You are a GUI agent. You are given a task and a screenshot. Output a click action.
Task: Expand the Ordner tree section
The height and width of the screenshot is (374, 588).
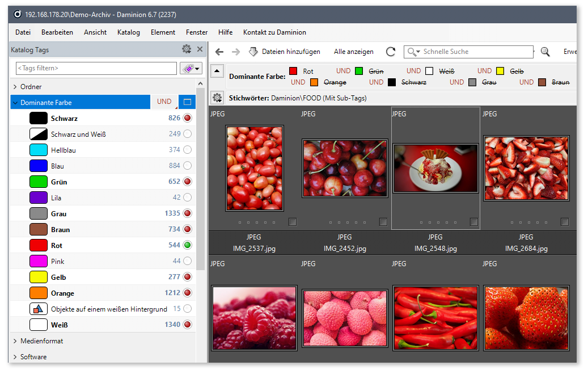tap(15, 87)
